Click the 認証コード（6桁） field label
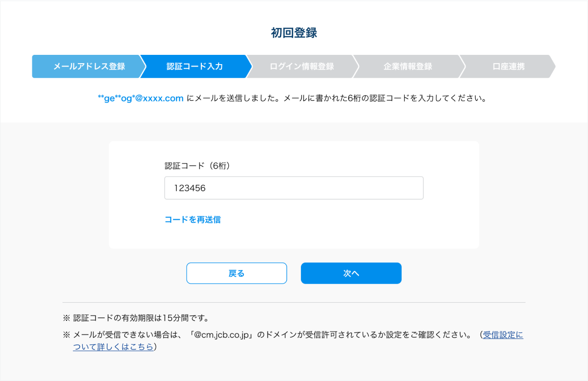 (197, 166)
